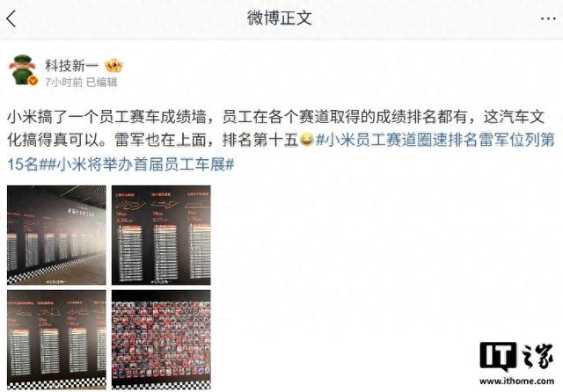Open the bottom-left lap times photo

(56, 339)
